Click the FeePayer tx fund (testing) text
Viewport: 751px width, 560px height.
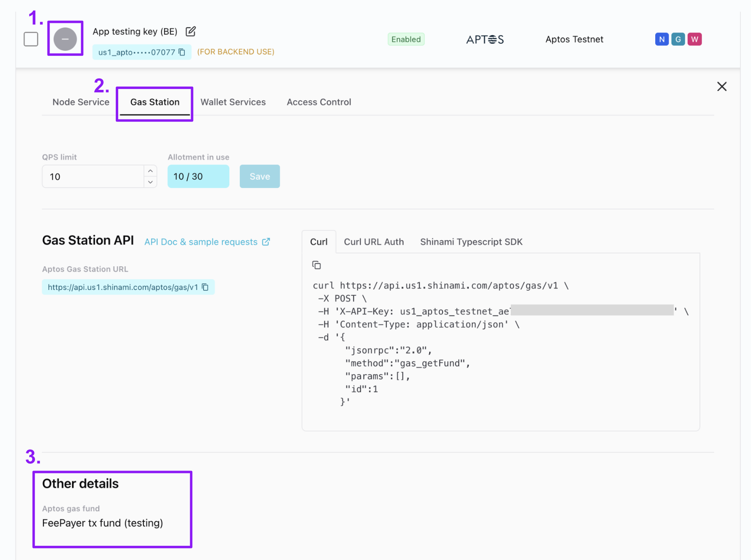[x=102, y=523]
